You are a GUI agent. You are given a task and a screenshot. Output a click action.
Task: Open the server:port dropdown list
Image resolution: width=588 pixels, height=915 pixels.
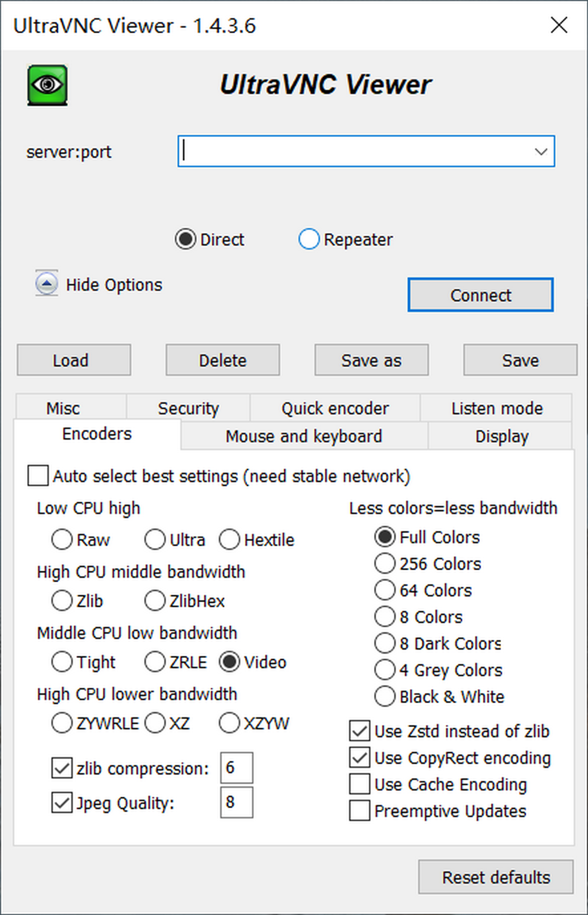pyautogui.click(x=540, y=151)
